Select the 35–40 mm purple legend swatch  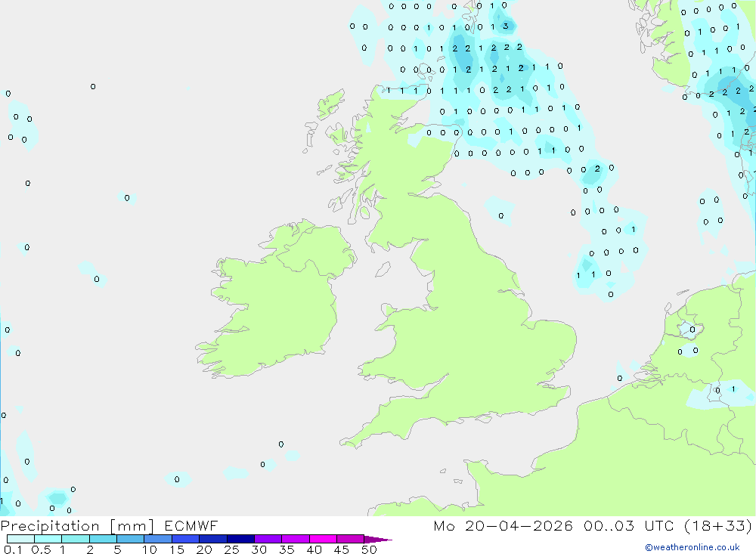(x=296, y=539)
